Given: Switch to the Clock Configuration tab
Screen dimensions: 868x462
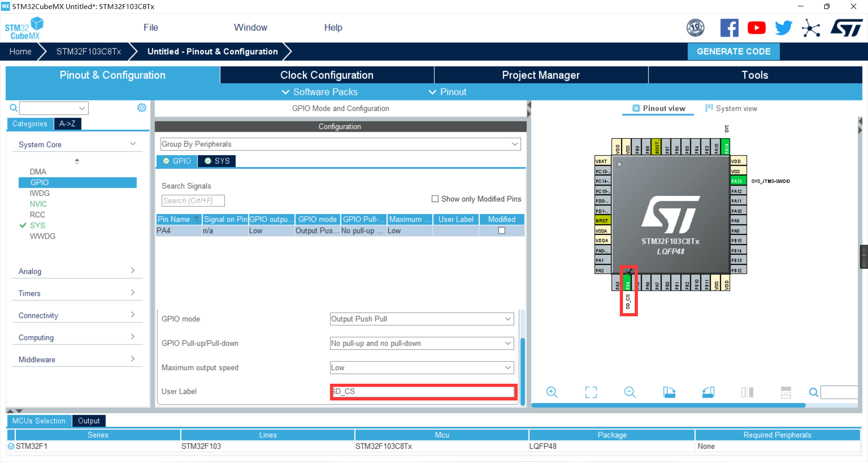Looking at the screenshot, I should click(327, 75).
